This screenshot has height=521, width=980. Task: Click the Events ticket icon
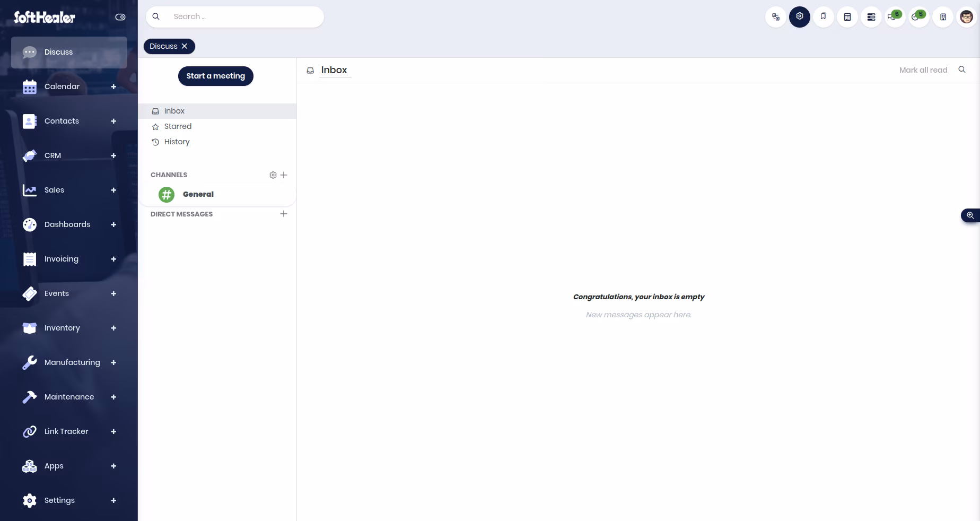click(x=30, y=293)
